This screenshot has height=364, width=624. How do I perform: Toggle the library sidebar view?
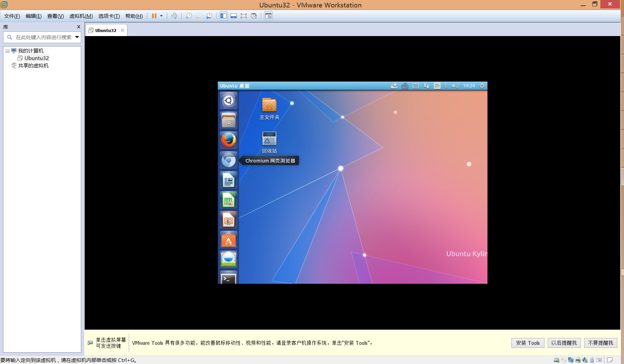224,16
